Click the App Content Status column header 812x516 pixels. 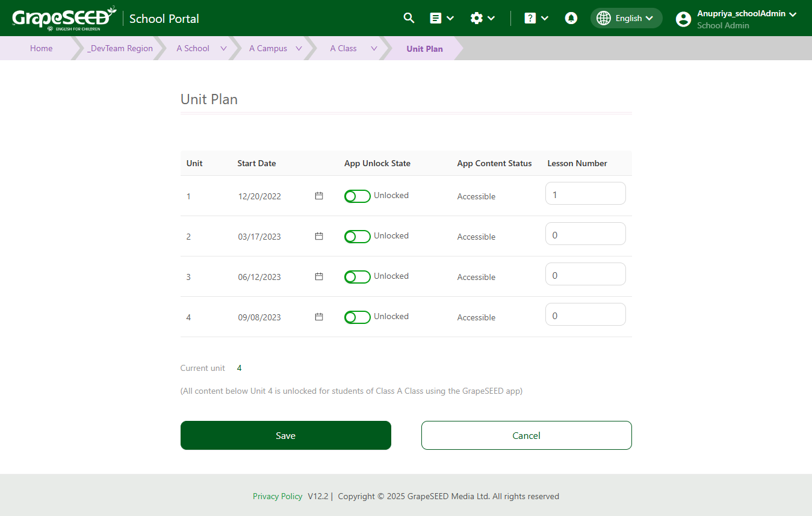pos(495,163)
